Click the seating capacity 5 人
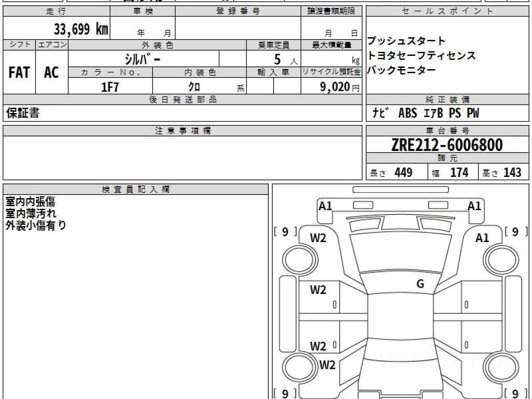 coord(286,59)
